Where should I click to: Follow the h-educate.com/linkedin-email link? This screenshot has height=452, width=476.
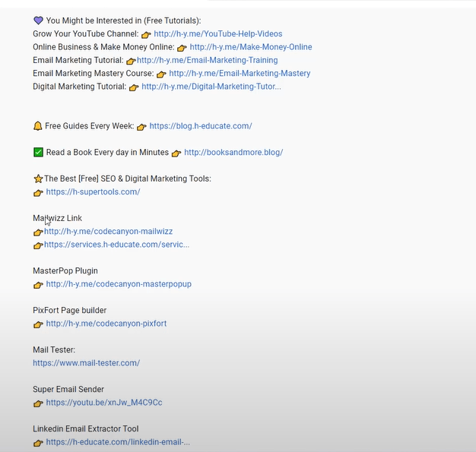click(x=118, y=442)
